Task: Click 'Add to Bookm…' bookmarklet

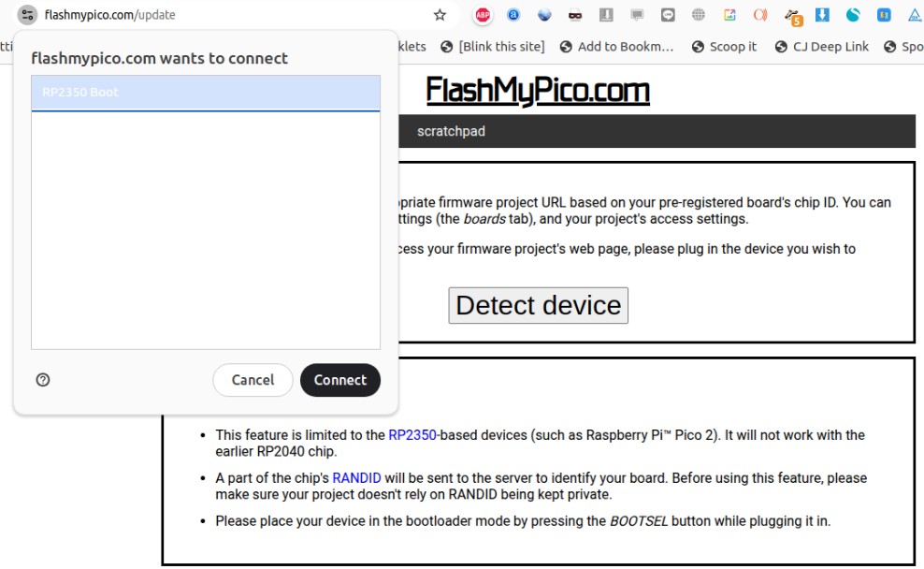Action: pyautogui.click(x=616, y=47)
